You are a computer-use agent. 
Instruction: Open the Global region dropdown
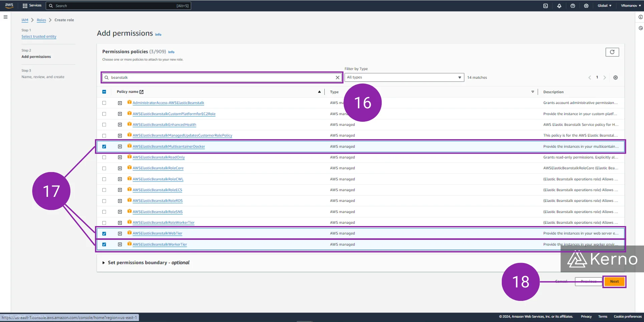click(604, 6)
